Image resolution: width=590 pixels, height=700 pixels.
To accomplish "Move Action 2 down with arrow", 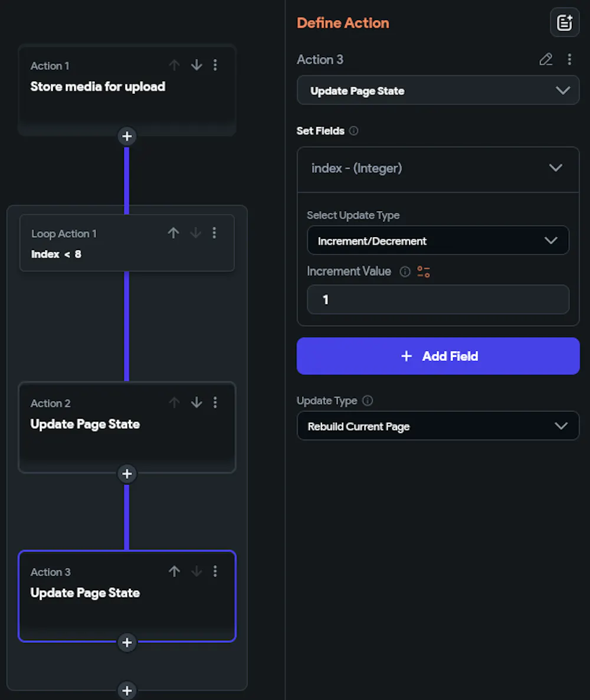I will click(196, 403).
